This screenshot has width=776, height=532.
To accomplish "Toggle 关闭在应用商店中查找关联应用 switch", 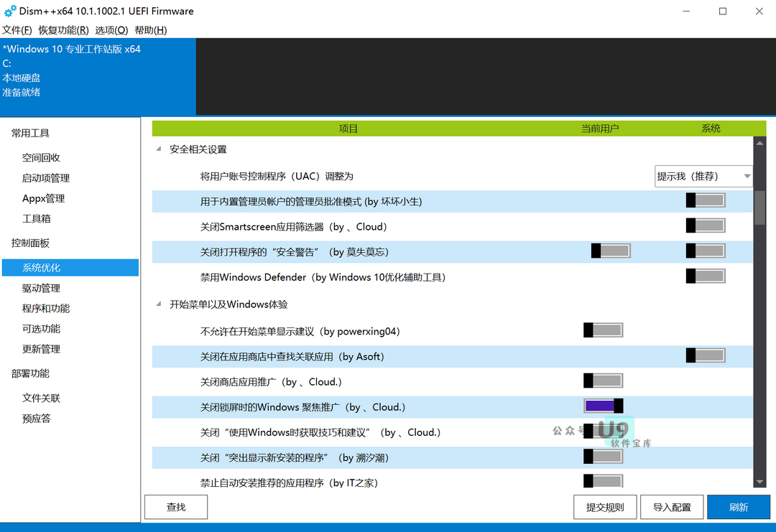I will click(x=706, y=355).
